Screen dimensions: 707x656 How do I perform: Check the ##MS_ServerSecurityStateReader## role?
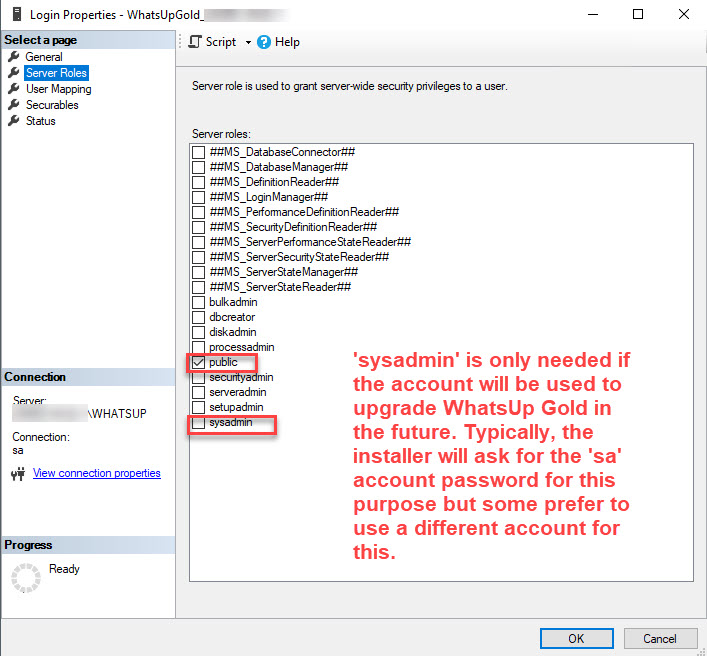pyautogui.click(x=198, y=257)
